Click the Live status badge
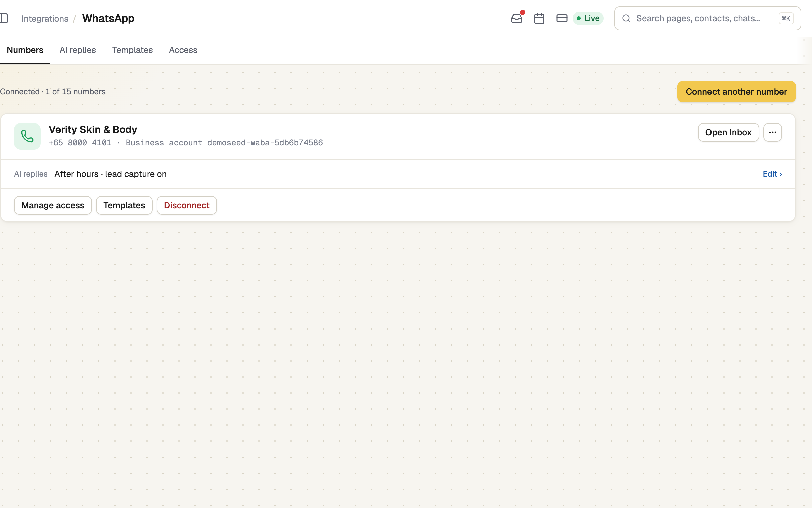The height and width of the screenshot is (508, 812). (x=588, y=18)
